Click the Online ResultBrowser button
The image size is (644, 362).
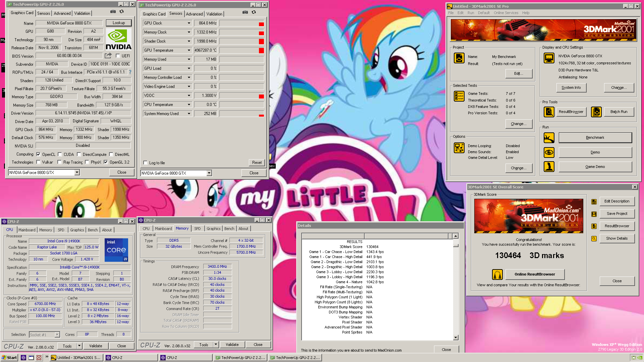click(535, 275)
